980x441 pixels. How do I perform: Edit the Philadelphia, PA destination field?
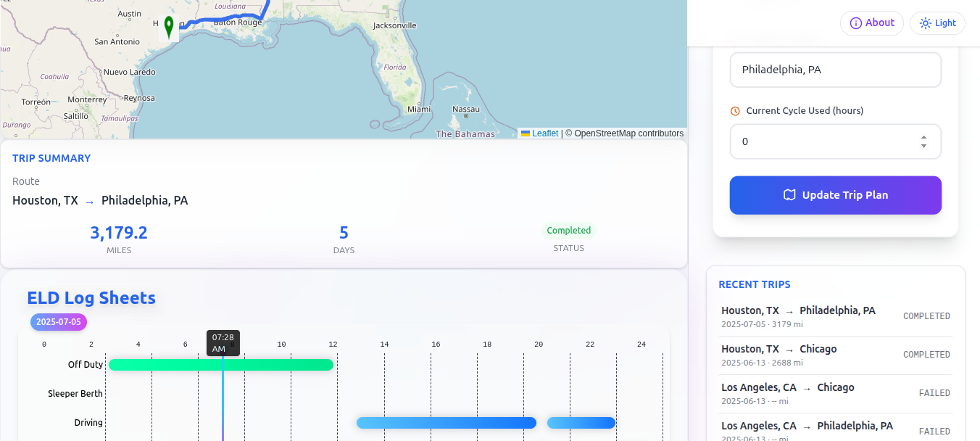click(x=835, y=70)
